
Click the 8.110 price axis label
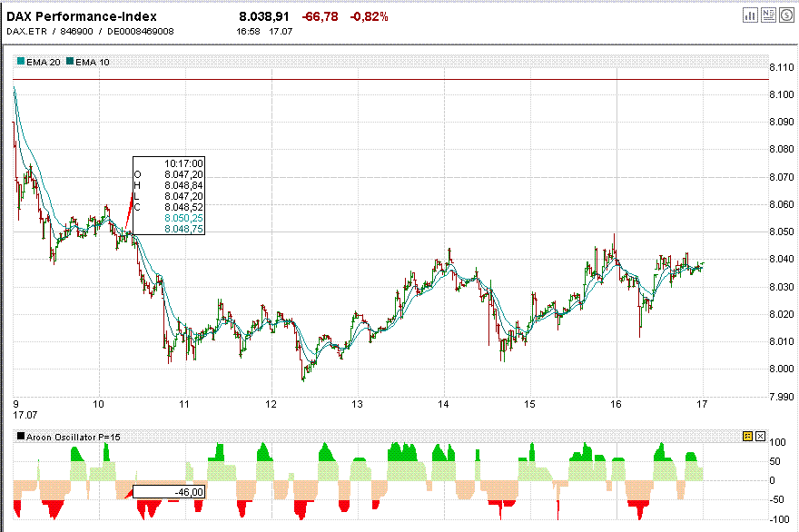[x=781, y=67]
